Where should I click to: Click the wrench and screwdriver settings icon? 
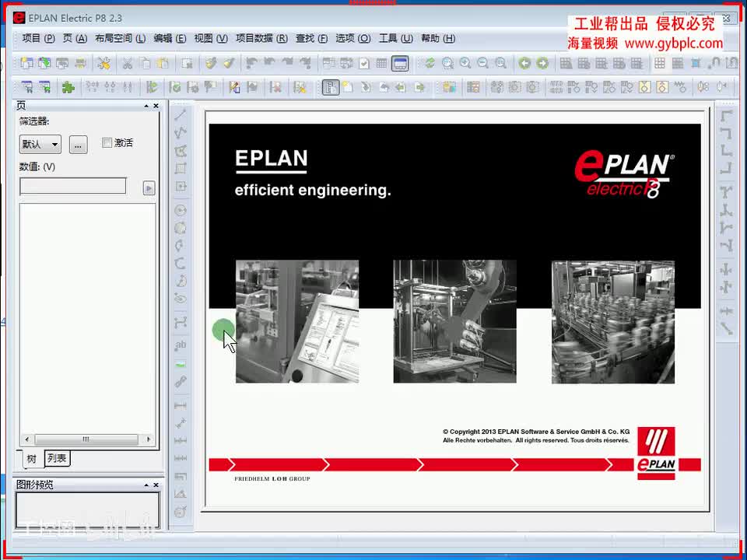(x=103, y=63)
